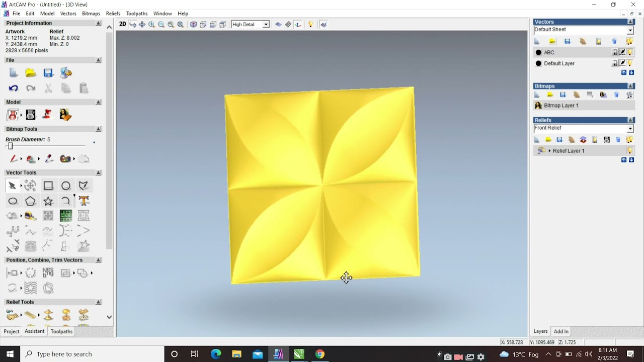Click black colour swatch of ABC layer
Image resolution: width=644 pixels, height=362 pixels.
coord(539,52)
